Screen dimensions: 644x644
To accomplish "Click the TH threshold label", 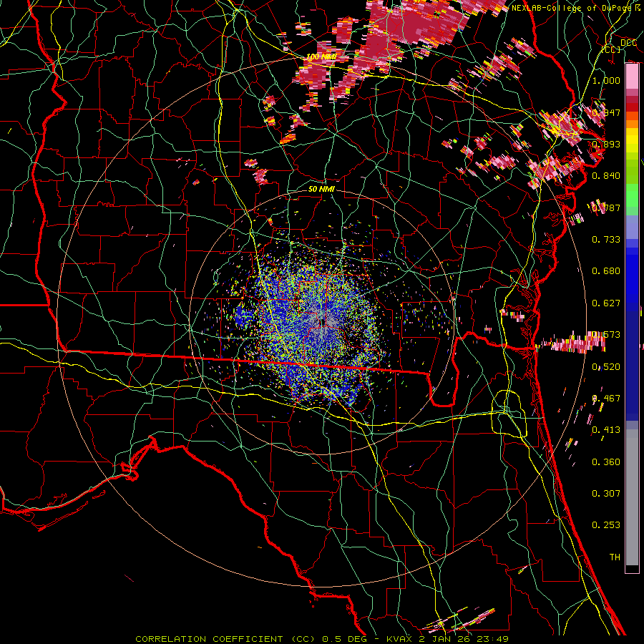I will (615, 557).
